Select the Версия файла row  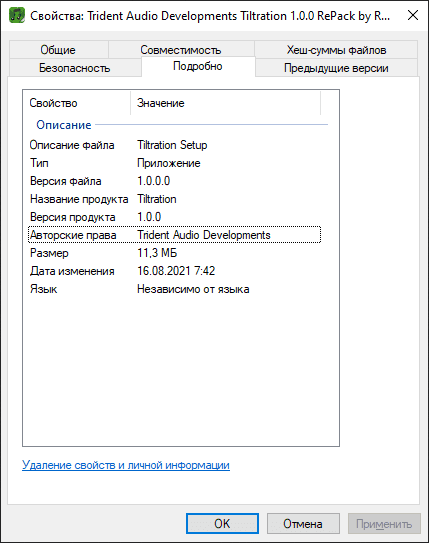coord(175,181)
